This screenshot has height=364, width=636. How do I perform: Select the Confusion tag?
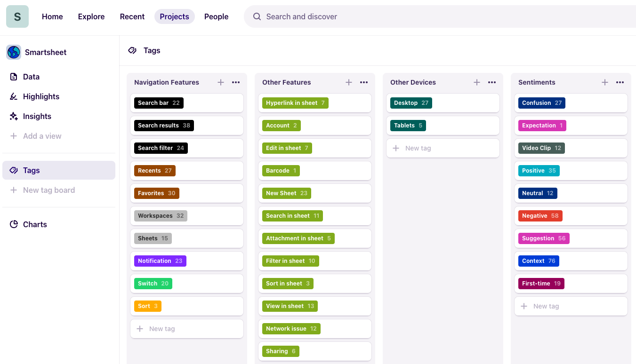click(x=542, y=103)
